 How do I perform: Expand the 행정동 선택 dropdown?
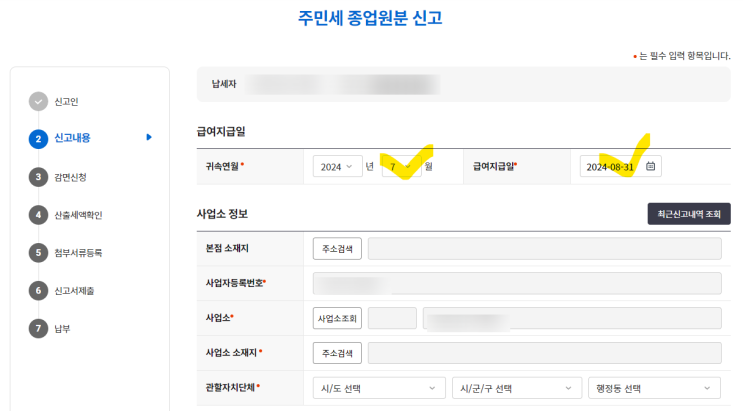653,388
